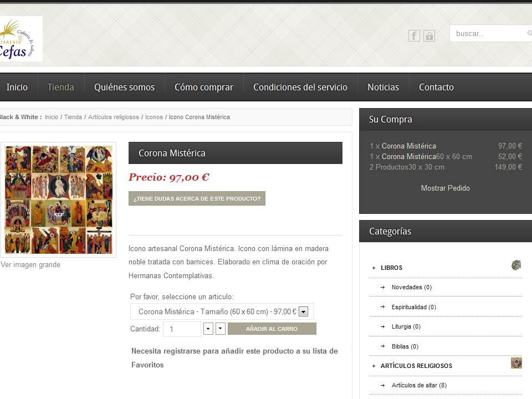Click the Tienda breadcrumb link
This screenshot has height=399, width=532.
(73, 117)
